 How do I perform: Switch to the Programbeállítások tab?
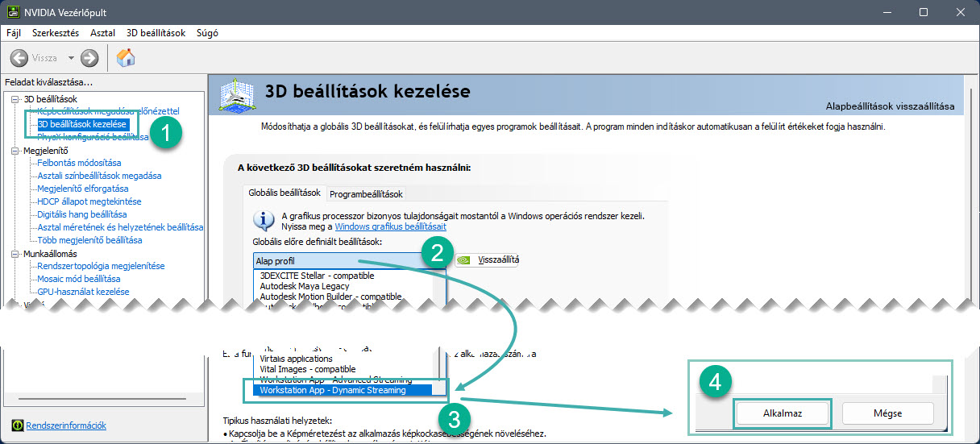[x=366, y=194]
